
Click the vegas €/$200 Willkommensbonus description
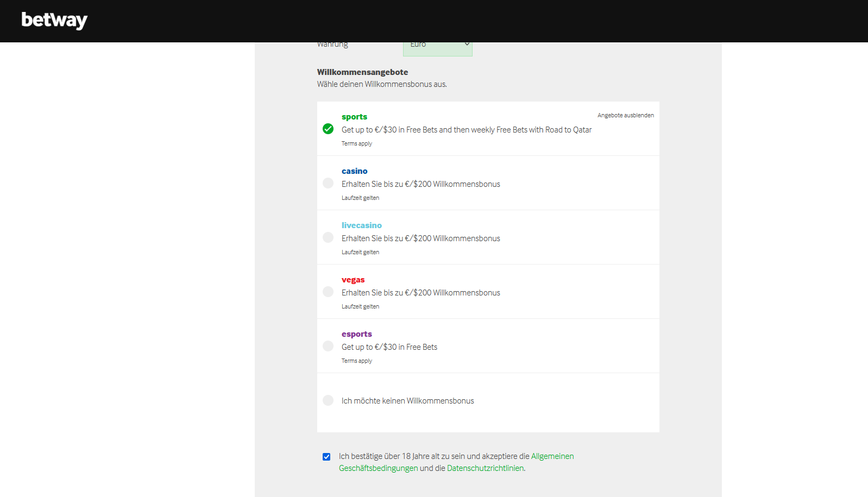coord(421,293)
